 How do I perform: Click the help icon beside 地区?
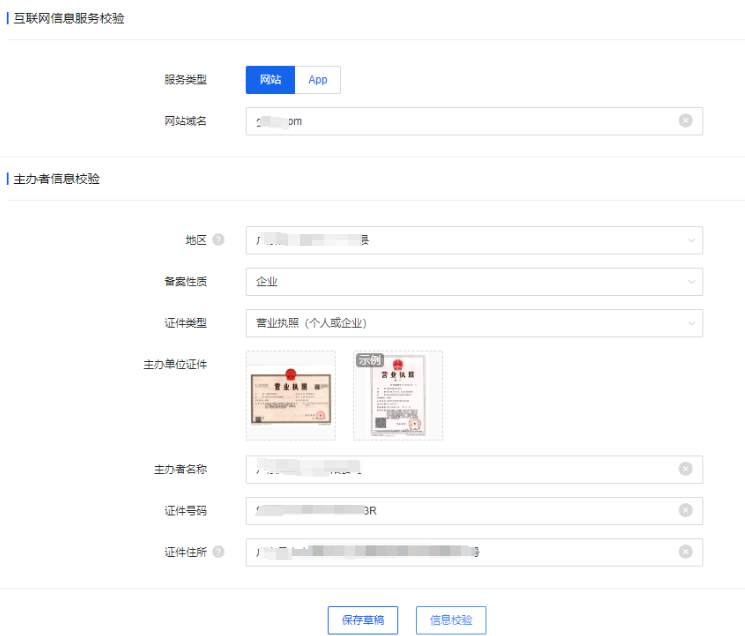[x=218, y=240]
